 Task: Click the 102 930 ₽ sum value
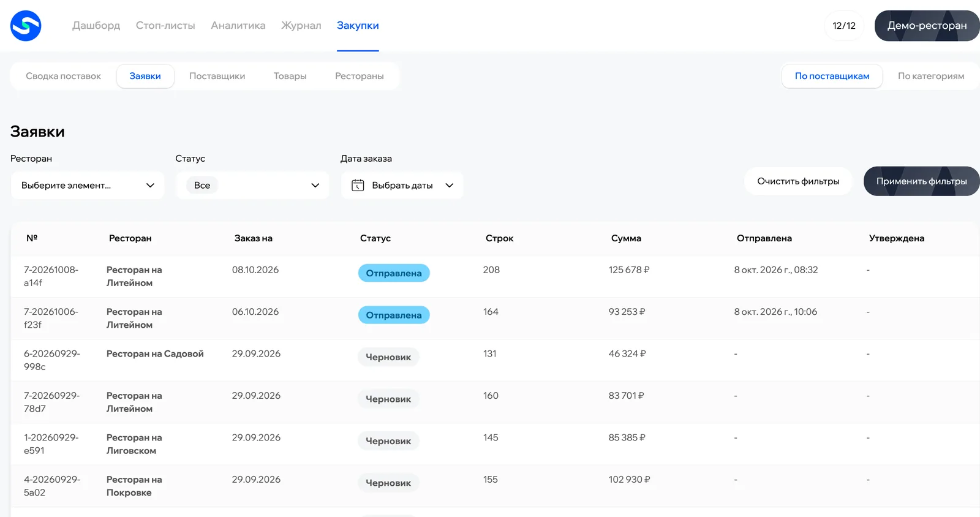pos(630,480)
